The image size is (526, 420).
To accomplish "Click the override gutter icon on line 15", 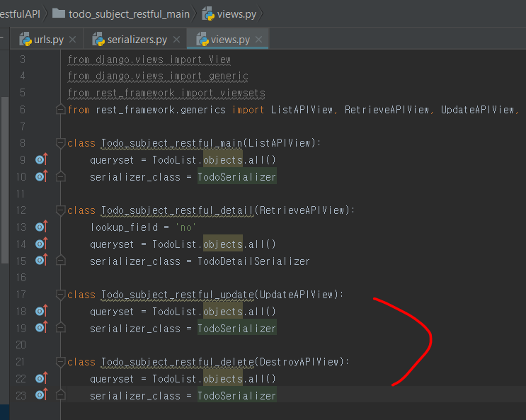I will coord(42,261).
